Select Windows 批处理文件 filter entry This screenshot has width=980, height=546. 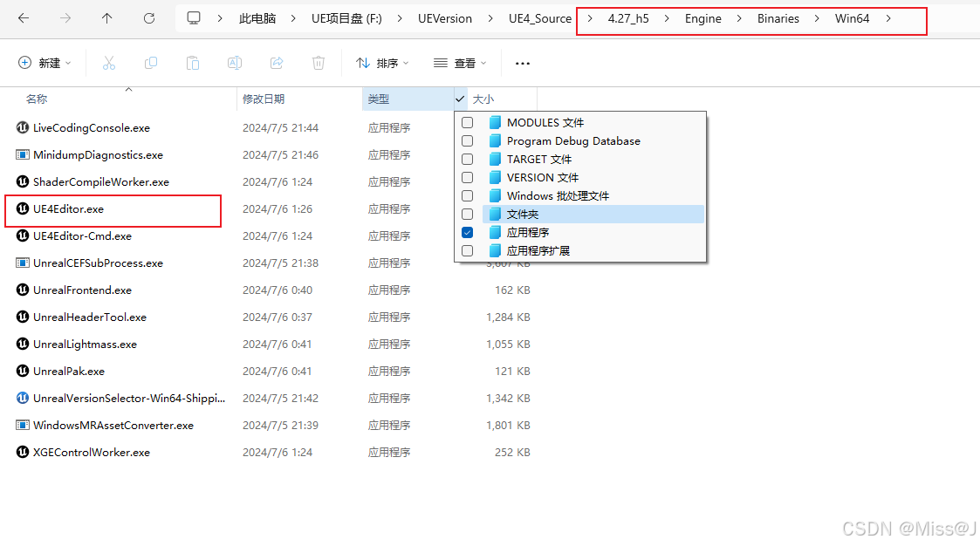click(559, 195)
